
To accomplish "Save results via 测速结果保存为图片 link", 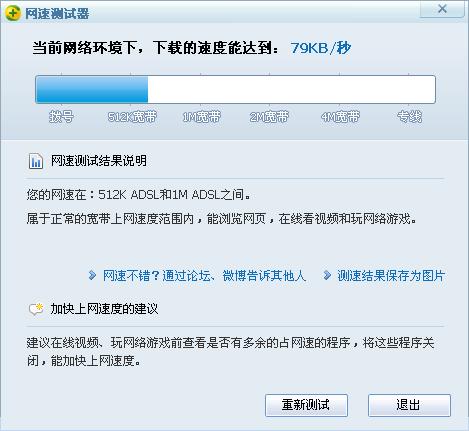I will [x=391, y=276].
